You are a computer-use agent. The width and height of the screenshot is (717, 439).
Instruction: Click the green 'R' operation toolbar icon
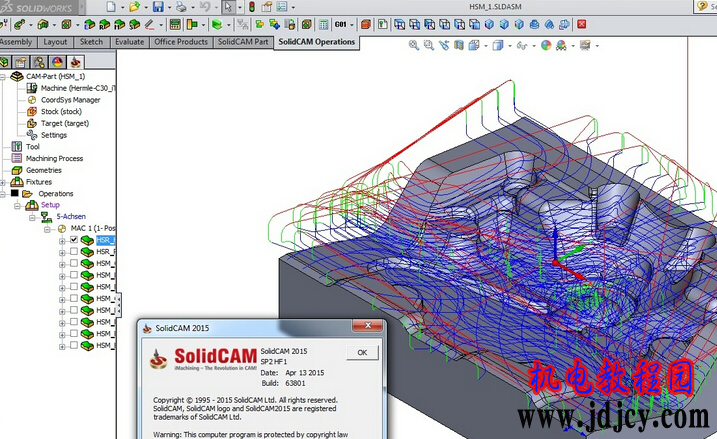tap(104, 25)
